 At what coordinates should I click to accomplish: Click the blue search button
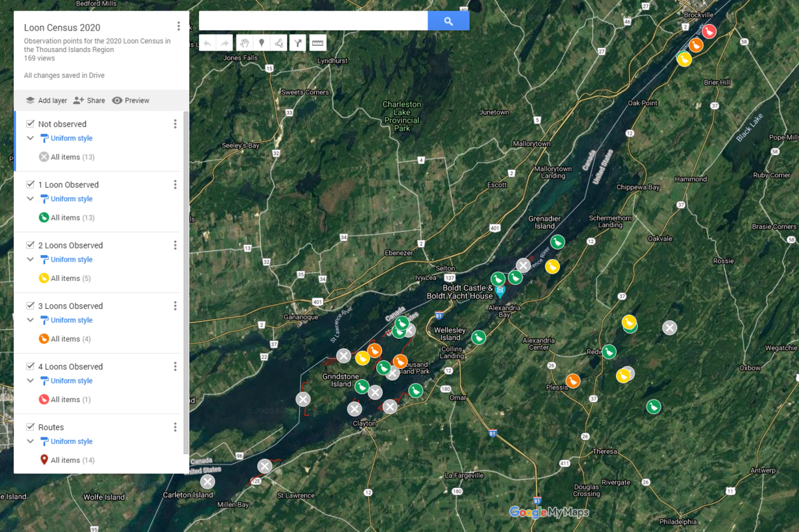tap(448, 21)
